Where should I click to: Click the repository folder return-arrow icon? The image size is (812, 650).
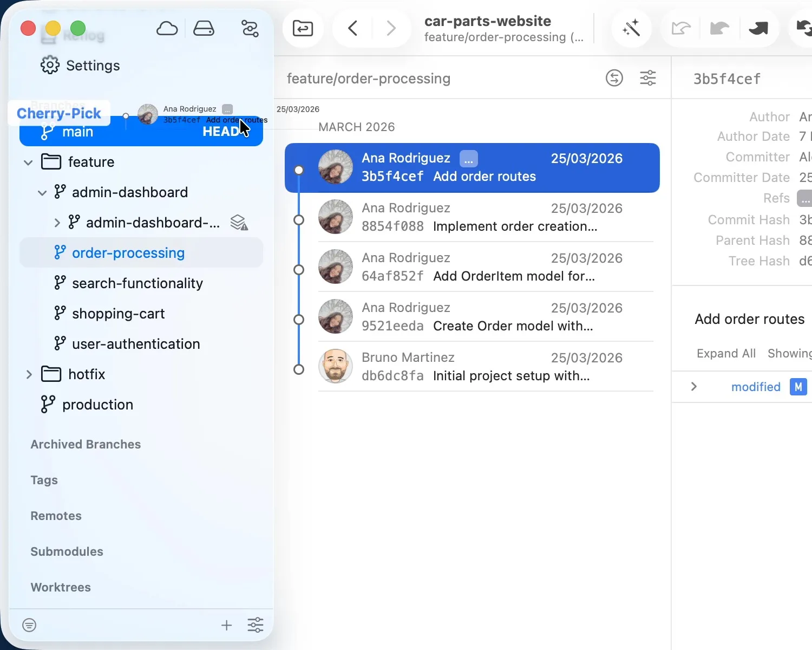click(303, 28)
